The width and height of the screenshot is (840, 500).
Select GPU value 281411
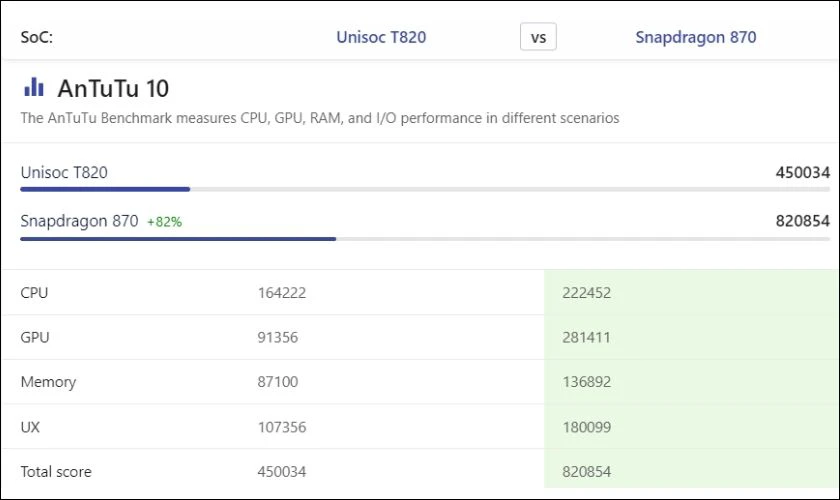click(586, 337)
